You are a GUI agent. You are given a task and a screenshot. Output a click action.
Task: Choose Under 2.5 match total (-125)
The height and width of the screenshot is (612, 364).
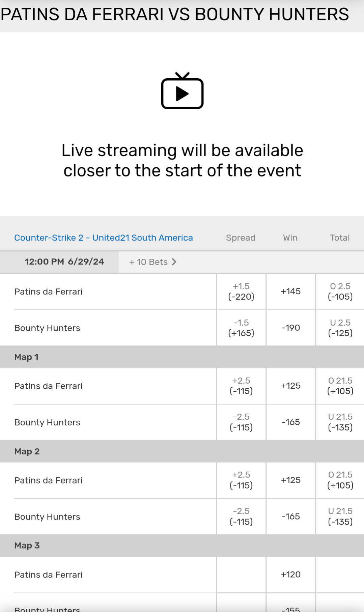[x=340, y=328]
